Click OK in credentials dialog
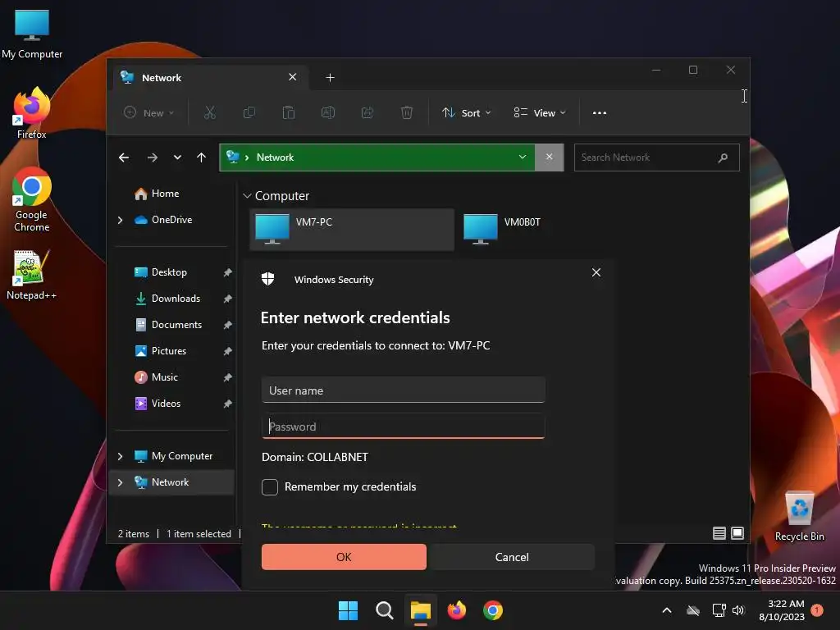Image resolution: width=840 pixels, height=630 pixels. pyautogui.click(x=344, y=557)
